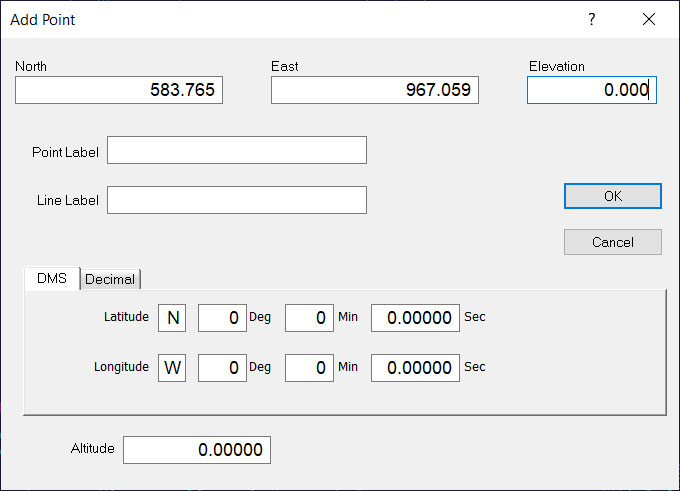The width and height of the screenshot is (680, 491).
Task: Click the Longitude seconds field
Action: 415,368
